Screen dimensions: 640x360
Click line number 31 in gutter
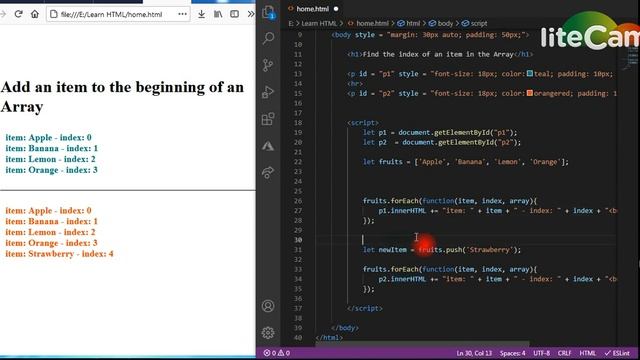coord(298,250)
